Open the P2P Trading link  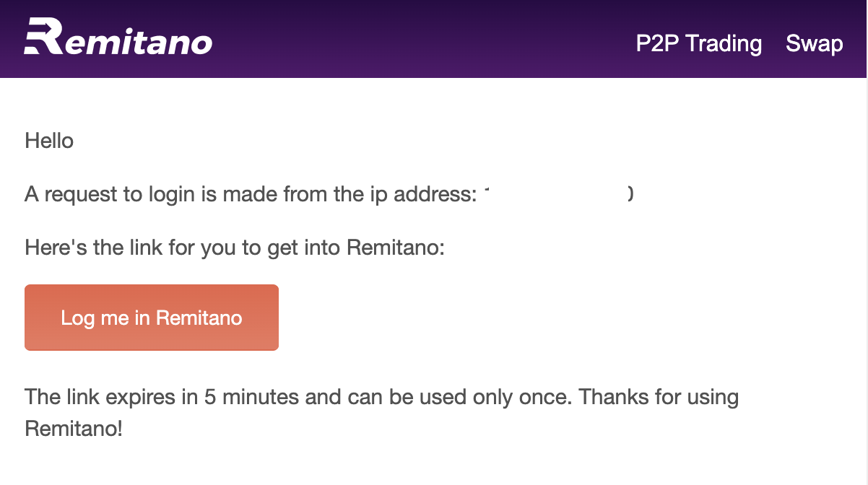pos(698,43)
